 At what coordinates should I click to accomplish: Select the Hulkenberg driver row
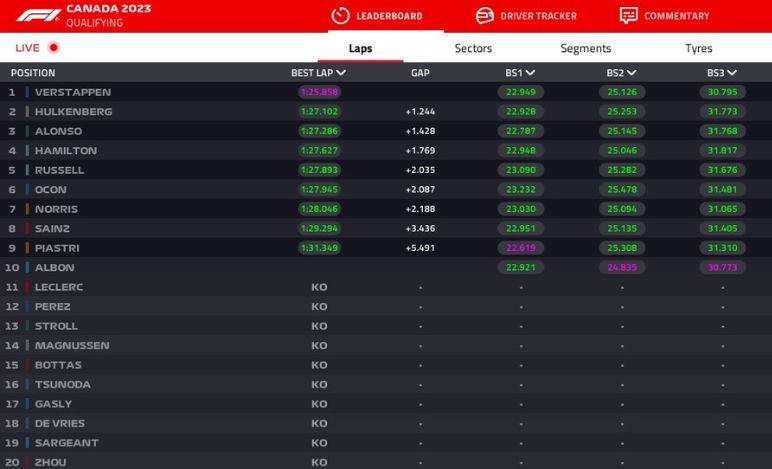click(x=73, y=112)
